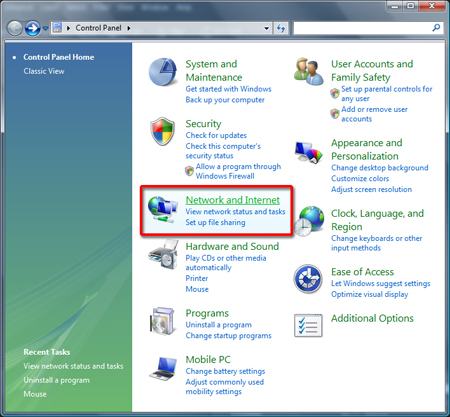Click Check for updates link

coord(216,135)
